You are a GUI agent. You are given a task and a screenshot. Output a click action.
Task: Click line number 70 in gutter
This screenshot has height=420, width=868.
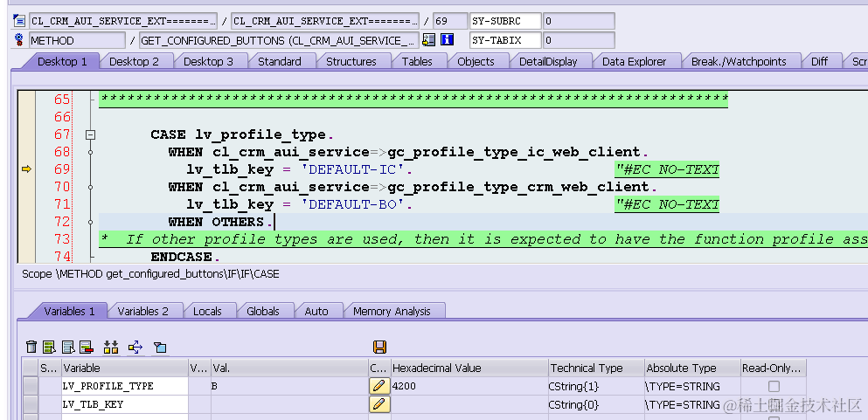(x=63, y=187)
